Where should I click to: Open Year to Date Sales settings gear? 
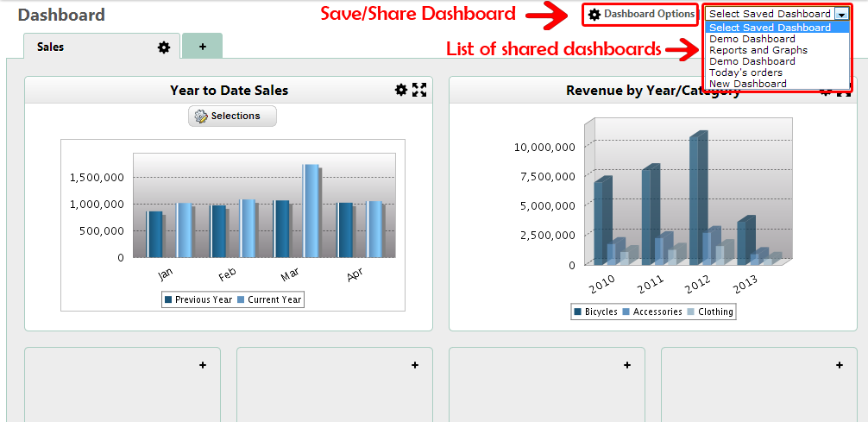[x=400, y=90]
